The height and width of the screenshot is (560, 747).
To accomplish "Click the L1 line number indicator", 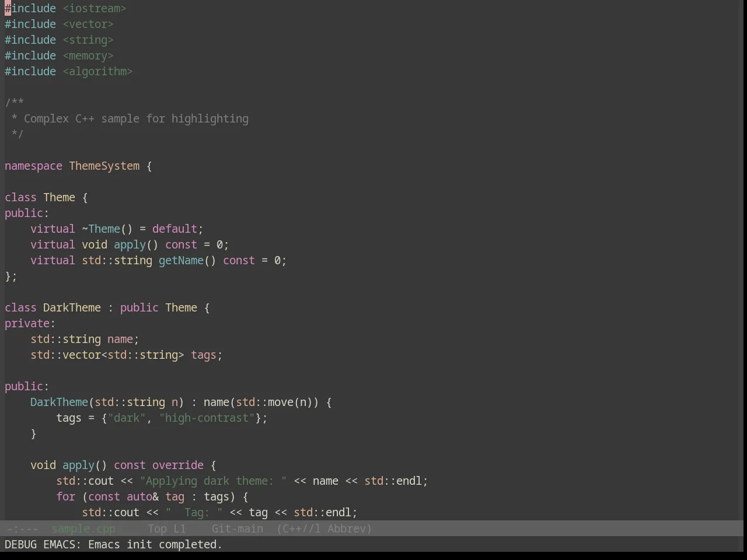I will [x=179, y=528].
